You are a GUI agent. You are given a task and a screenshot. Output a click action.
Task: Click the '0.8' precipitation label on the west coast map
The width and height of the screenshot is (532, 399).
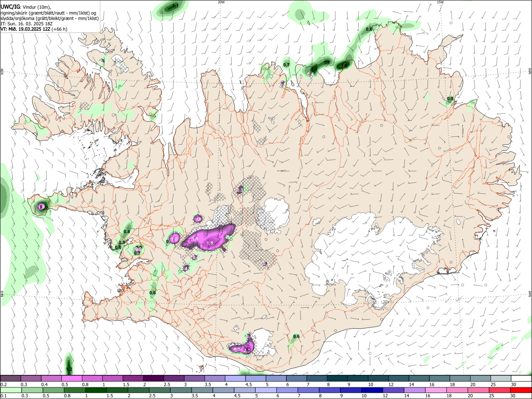[127, 232]
